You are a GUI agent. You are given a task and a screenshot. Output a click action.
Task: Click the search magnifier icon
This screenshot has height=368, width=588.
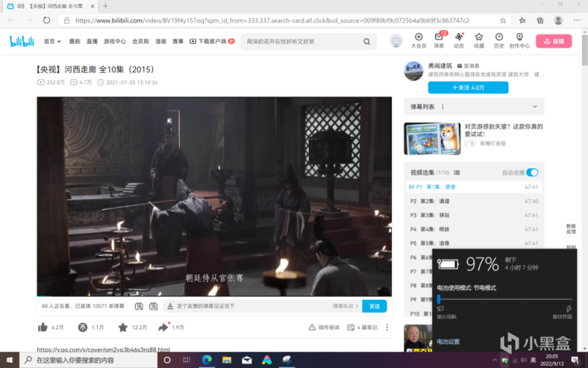(367, 42)
